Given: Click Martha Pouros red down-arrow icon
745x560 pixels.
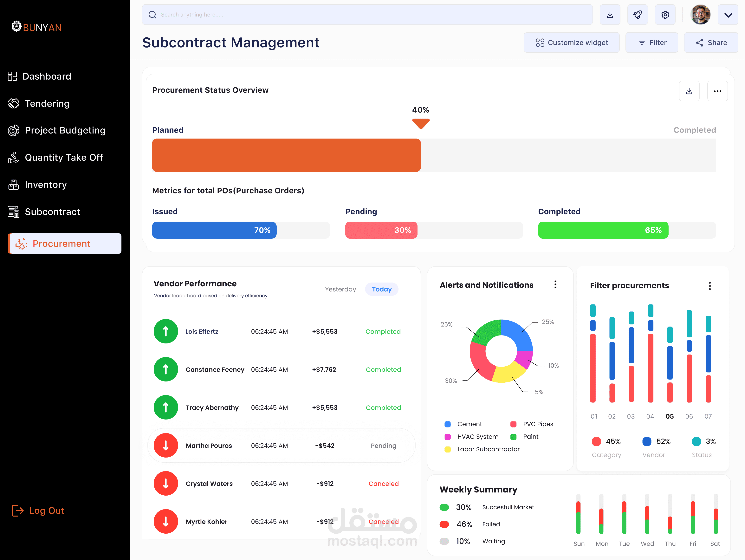Looking at the screenshot, I should [x=166, y=445].
